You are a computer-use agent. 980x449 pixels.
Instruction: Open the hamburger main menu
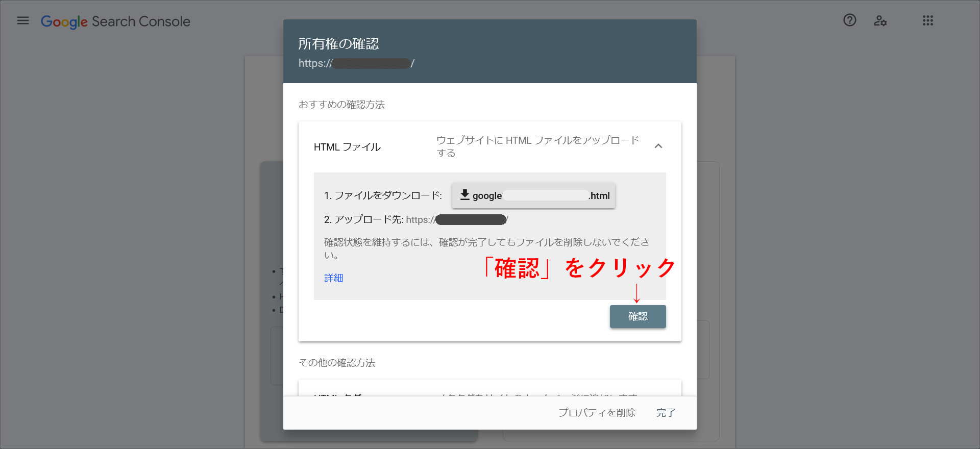tap(23, 21)
